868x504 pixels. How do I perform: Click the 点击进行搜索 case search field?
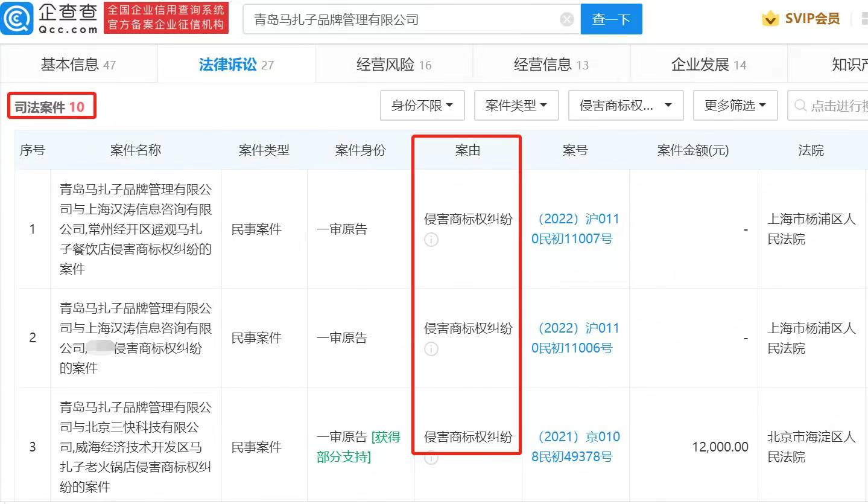(828, 106)
